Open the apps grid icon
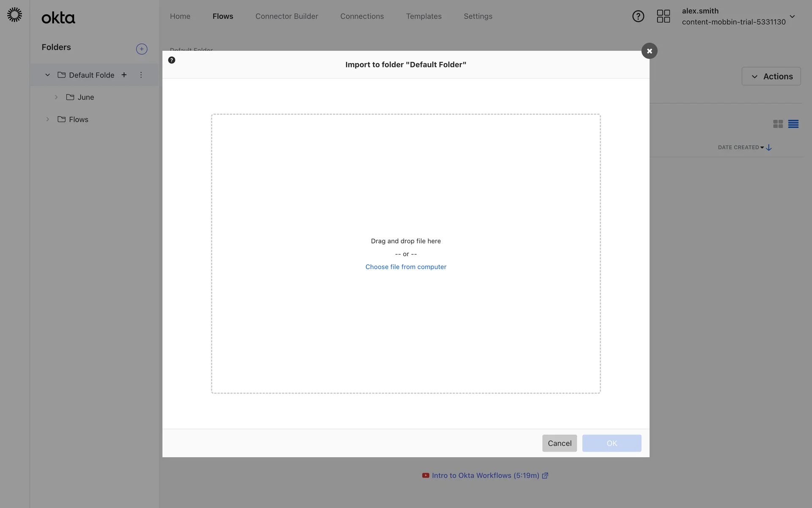 tap(663, 17)
